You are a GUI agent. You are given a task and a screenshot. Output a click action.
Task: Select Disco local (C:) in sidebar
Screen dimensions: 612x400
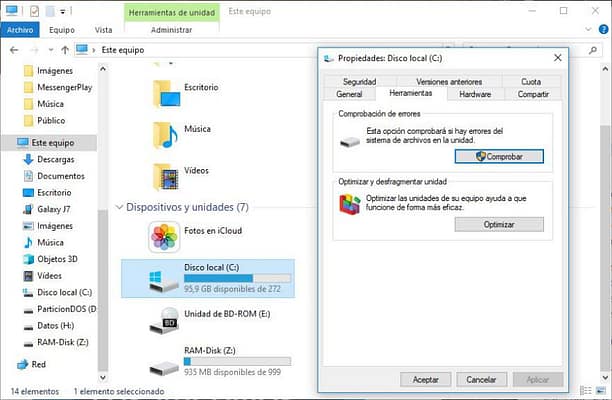click(57, 292)
